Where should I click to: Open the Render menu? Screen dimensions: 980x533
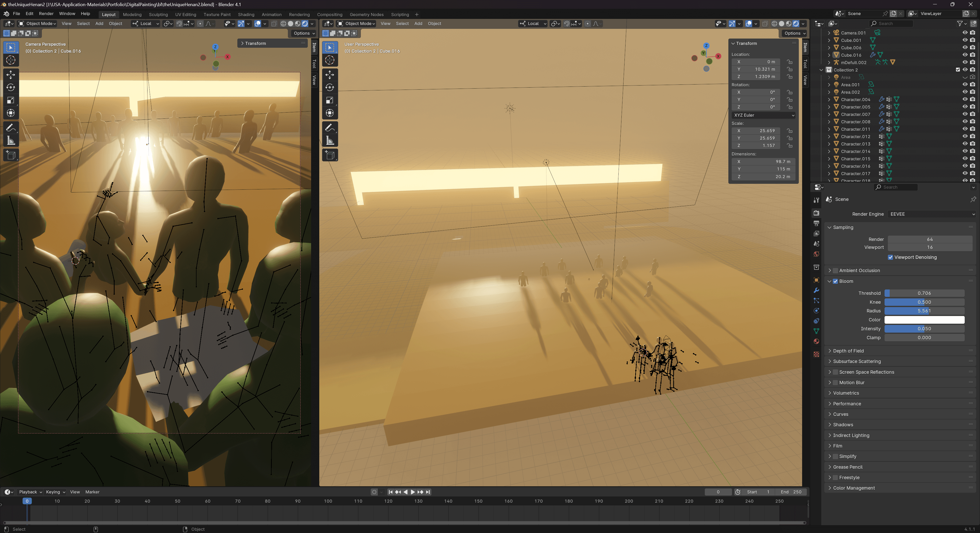(x=46, y=14)
